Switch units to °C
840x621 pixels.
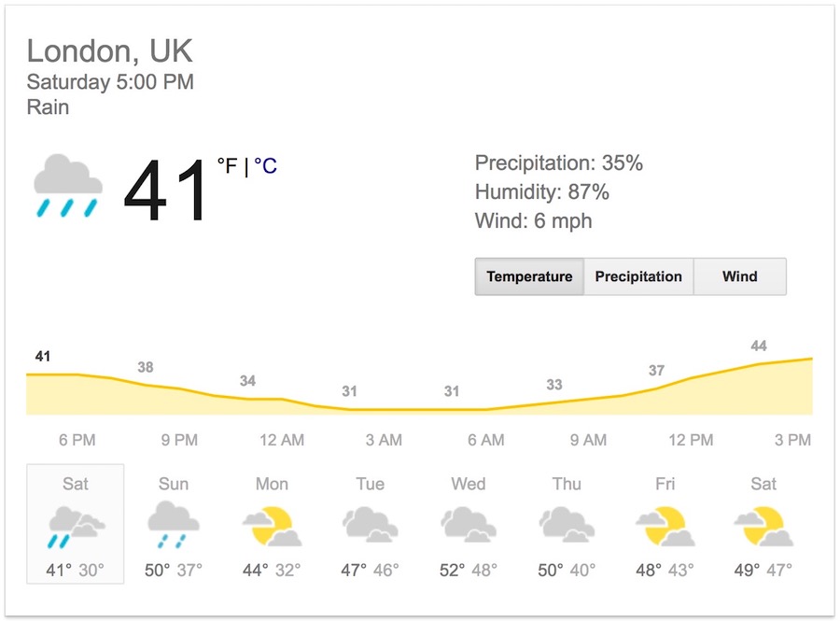pos(266,165)
